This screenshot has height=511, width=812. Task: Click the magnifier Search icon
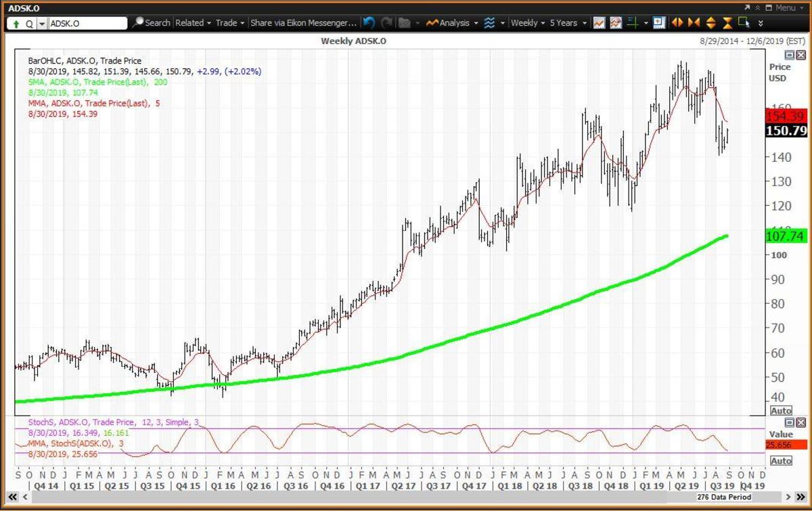click(138, 23)
